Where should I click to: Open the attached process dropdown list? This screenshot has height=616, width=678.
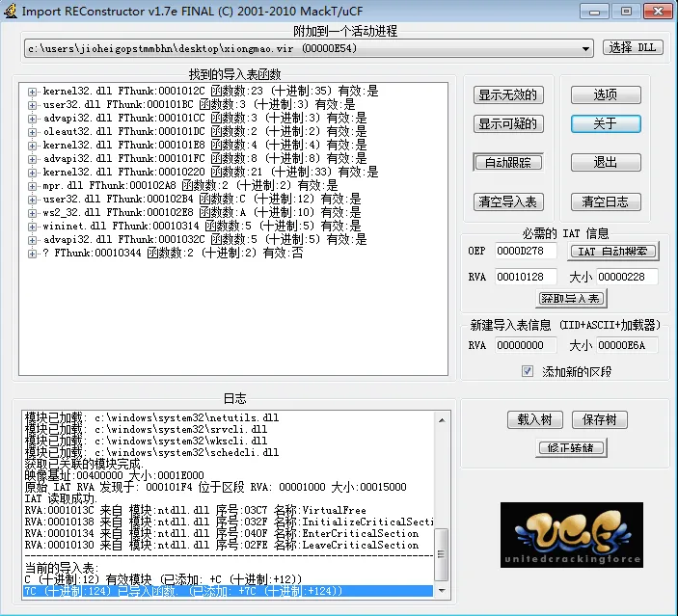point(586,47)
